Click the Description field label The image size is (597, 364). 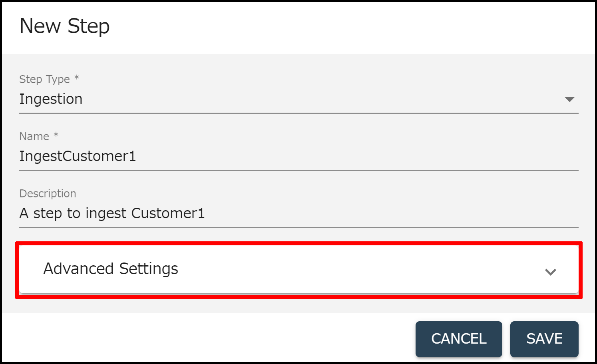coord(48,193)
